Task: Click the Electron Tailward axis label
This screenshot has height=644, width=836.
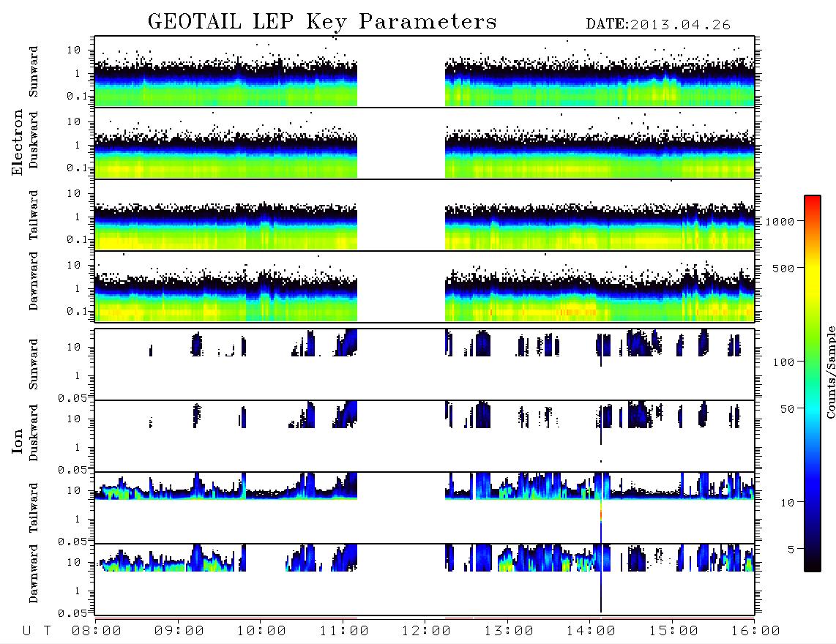Action: click(34, 215)
